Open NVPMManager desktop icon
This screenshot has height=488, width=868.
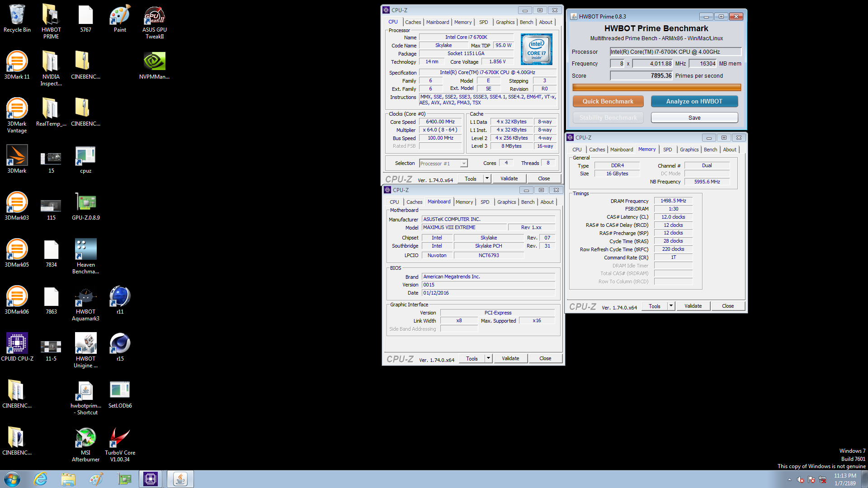pos(154,66)
